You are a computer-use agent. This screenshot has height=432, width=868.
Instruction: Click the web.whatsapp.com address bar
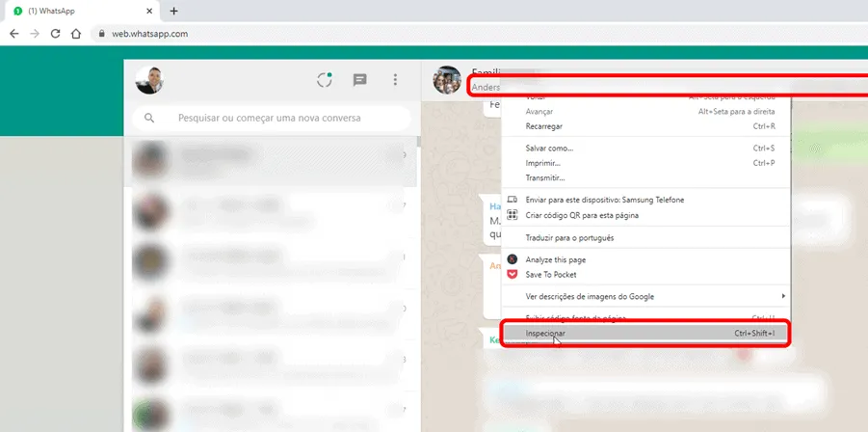point(482,34)
